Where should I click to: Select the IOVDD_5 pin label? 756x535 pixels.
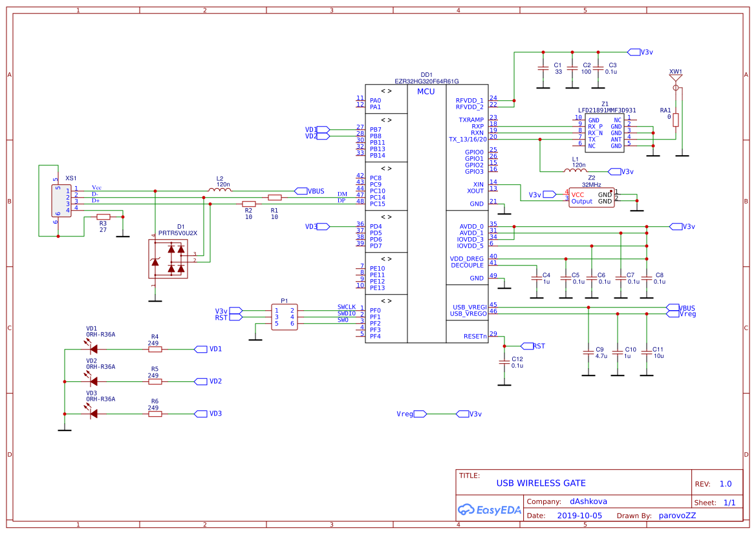[470, 246]
